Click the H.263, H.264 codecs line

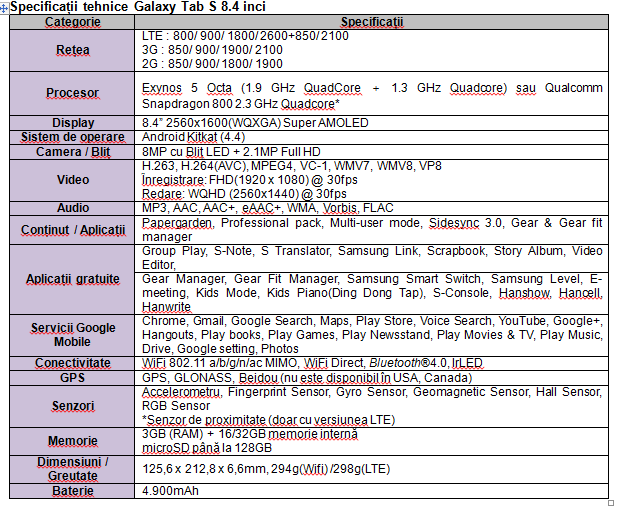tap(292, 166)
